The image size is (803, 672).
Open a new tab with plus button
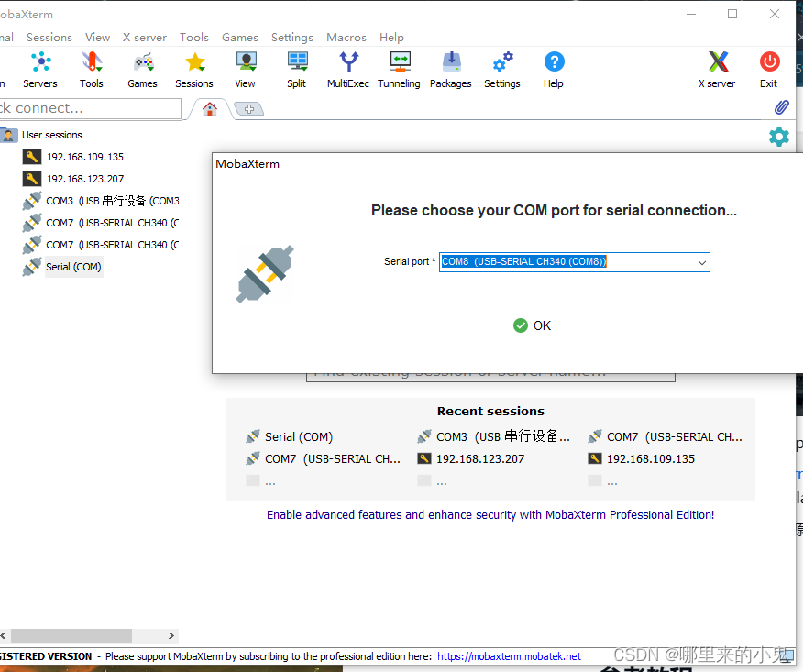[x=249, y=109]
